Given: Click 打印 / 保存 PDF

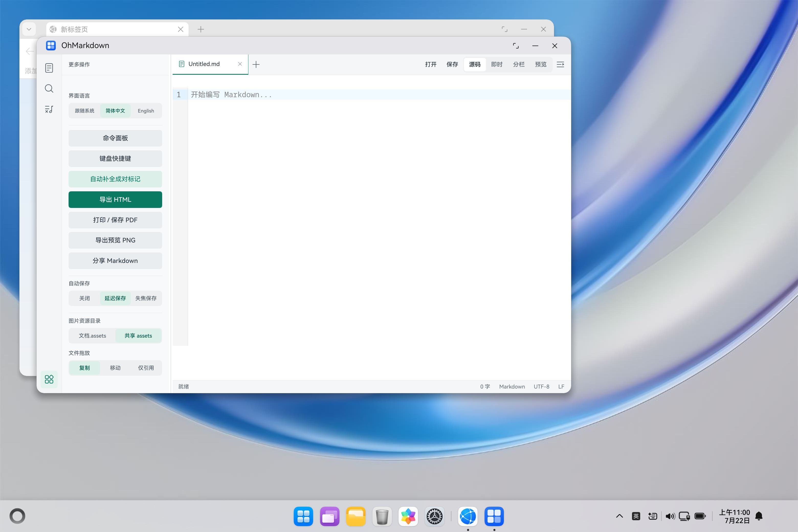Looking at the screenshot, I should click(115, 220).
